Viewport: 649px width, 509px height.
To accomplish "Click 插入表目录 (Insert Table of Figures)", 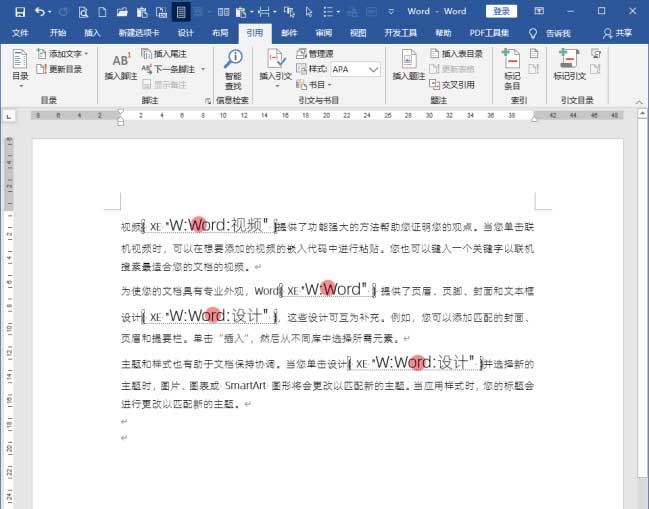I will pyautogui.click(x=456, y=54).
